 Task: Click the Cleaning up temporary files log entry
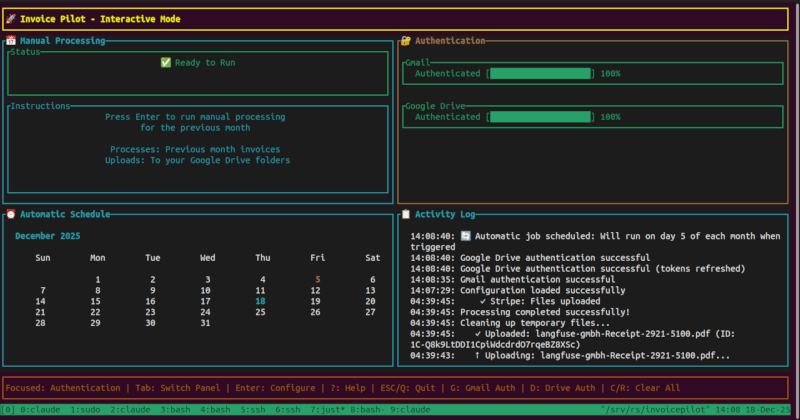click(510, 323)
